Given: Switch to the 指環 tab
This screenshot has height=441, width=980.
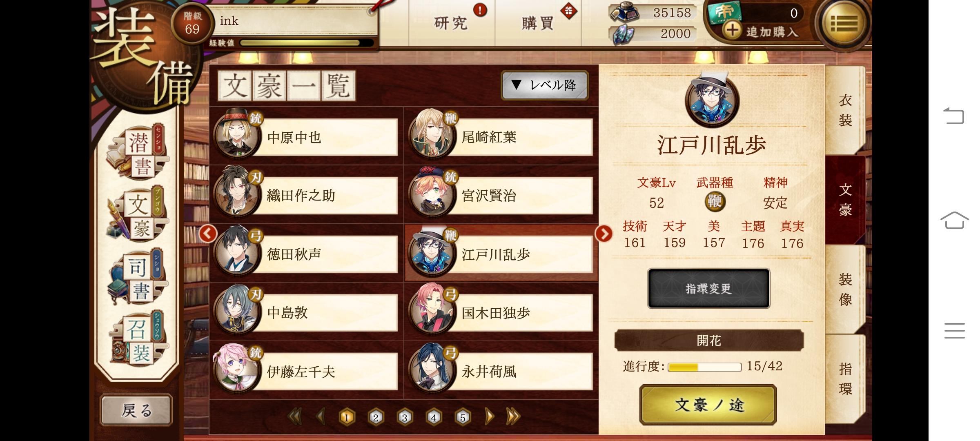Looking at the screenshot, I should [x=845, y=379].
